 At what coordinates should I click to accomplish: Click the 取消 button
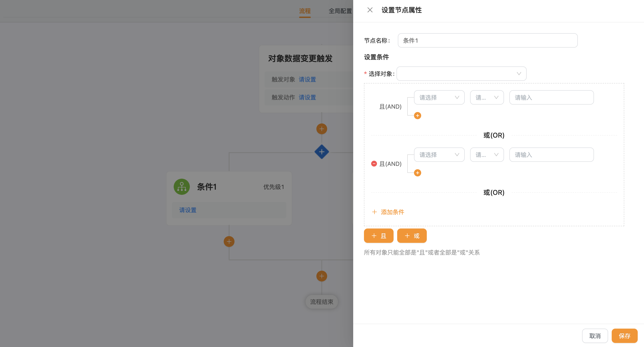(595, 336)
